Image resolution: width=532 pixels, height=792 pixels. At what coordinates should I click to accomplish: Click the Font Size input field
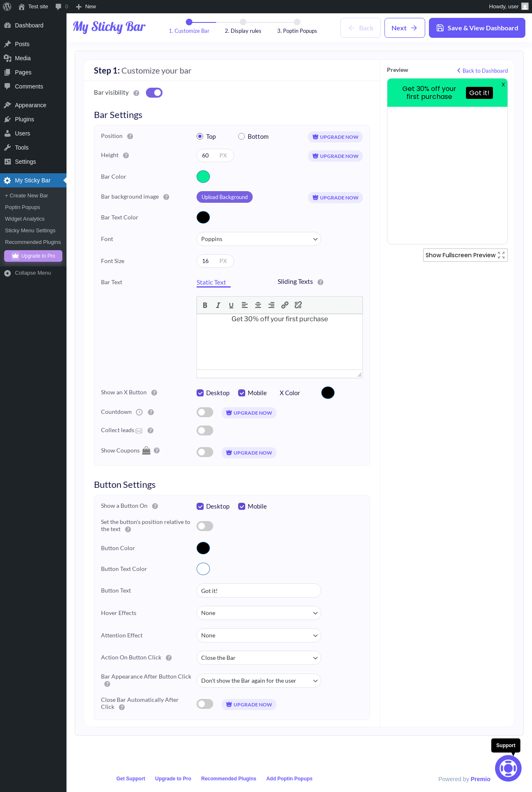click(x=215, y=261)
